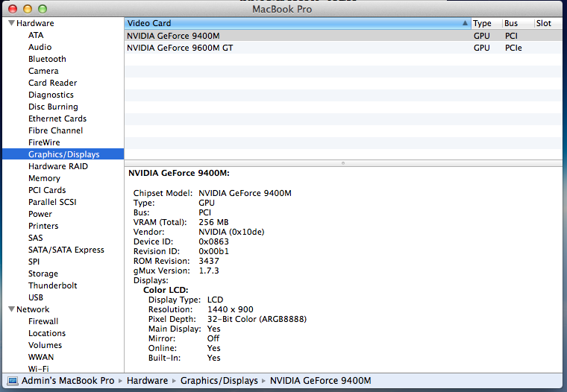Click the GPU type cell for 9400M
The image size is (567, 392).
[x=482, y=36]
